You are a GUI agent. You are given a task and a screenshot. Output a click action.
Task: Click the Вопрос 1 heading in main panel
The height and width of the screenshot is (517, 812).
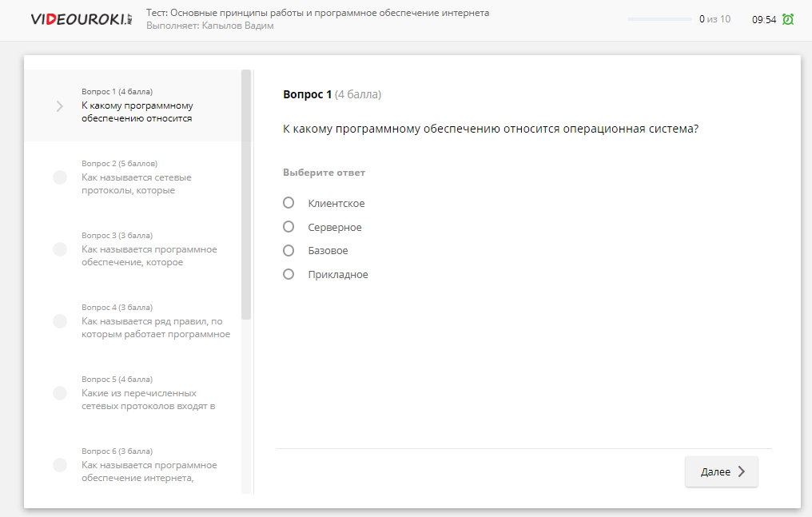point(332,94)
